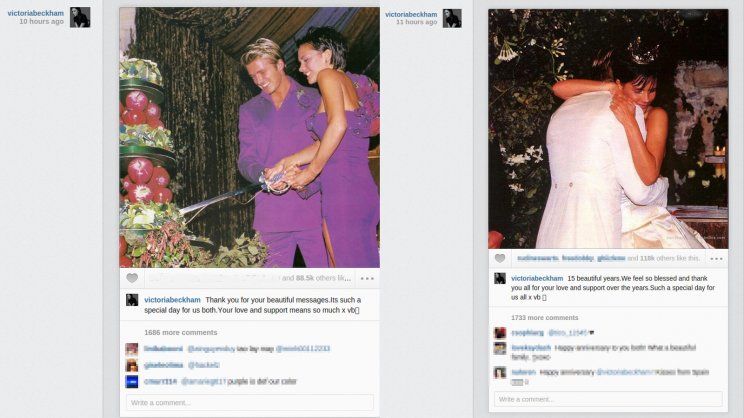Expand 1686 more comments
The image size is (744, 418).
click(181, 333)
